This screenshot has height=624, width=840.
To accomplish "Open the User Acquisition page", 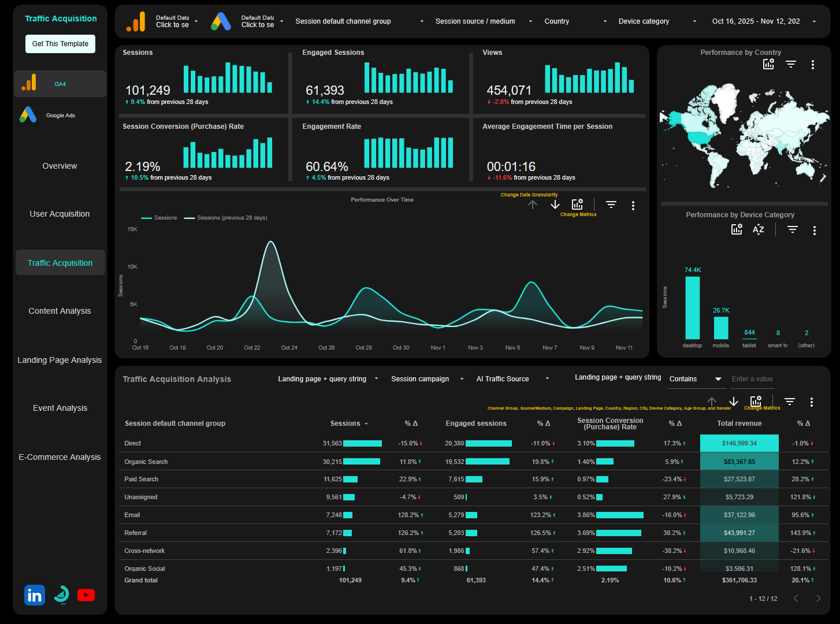I will click(x=60, y=214).
